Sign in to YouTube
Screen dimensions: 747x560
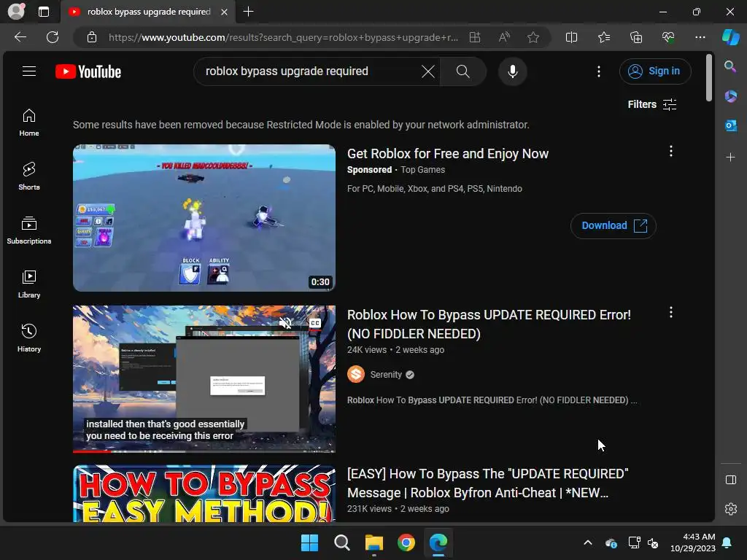click(x=655, y=71)
